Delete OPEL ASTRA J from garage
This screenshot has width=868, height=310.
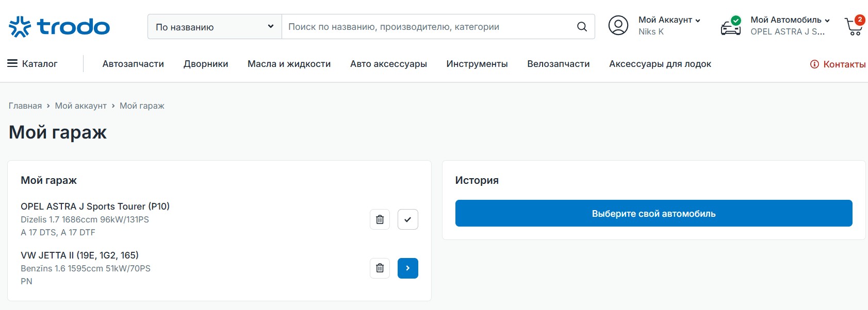point(380,219)
